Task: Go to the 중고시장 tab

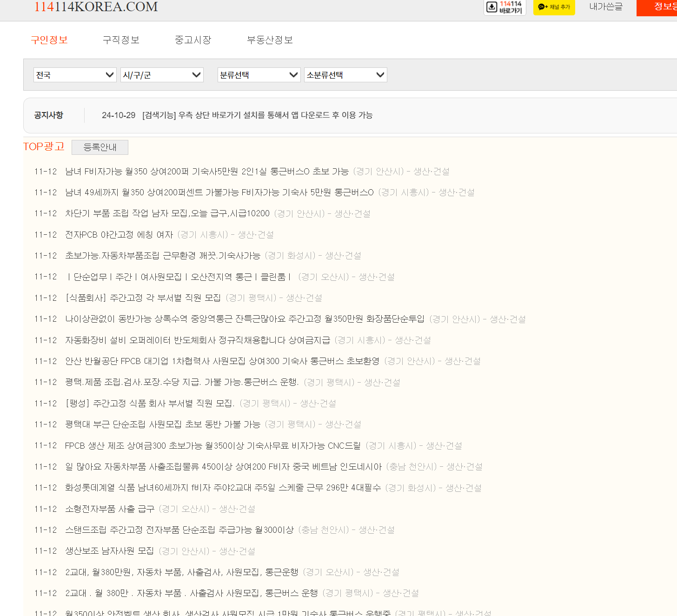Action: pos(193,40)
